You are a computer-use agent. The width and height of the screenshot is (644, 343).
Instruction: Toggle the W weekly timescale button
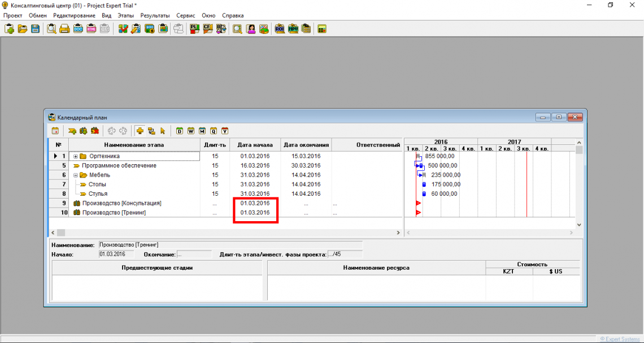[x=191, y=131]
